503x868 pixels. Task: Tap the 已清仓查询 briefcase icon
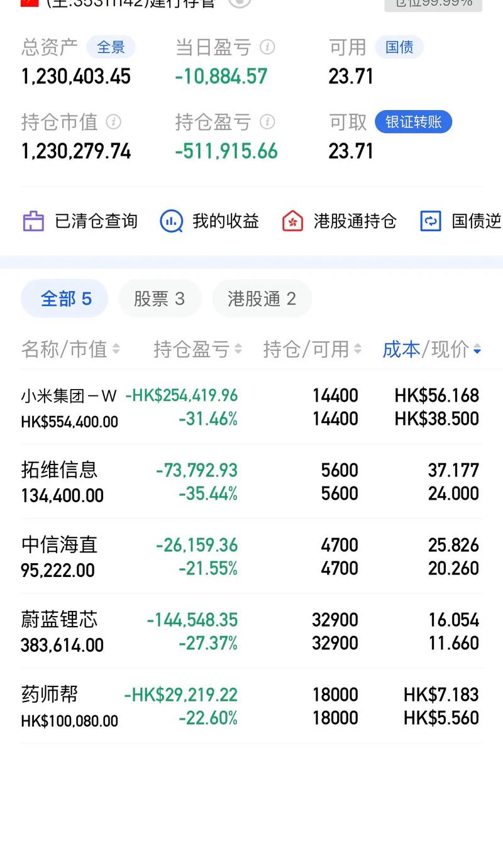33,221
